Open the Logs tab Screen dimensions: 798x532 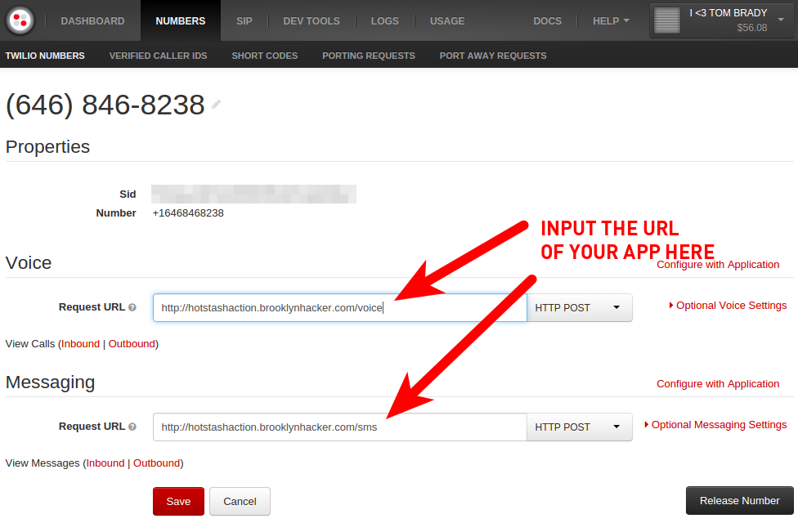[x=385, y=21]
